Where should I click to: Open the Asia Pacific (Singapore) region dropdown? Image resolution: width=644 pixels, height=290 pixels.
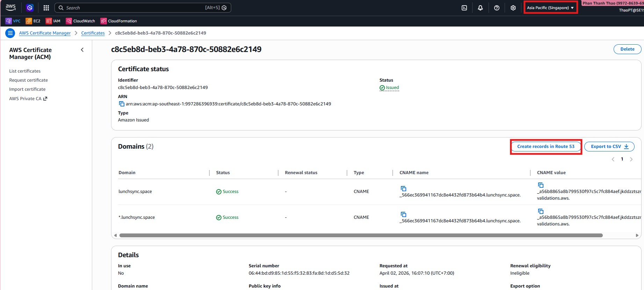pyautogui.click(x=550, y=8)
